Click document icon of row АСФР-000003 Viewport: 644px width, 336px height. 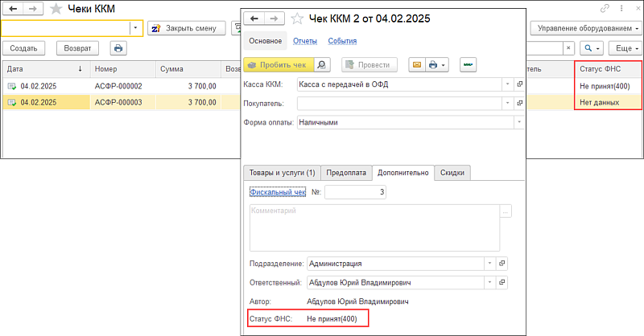pyautogui.click(x=12, y=103)
